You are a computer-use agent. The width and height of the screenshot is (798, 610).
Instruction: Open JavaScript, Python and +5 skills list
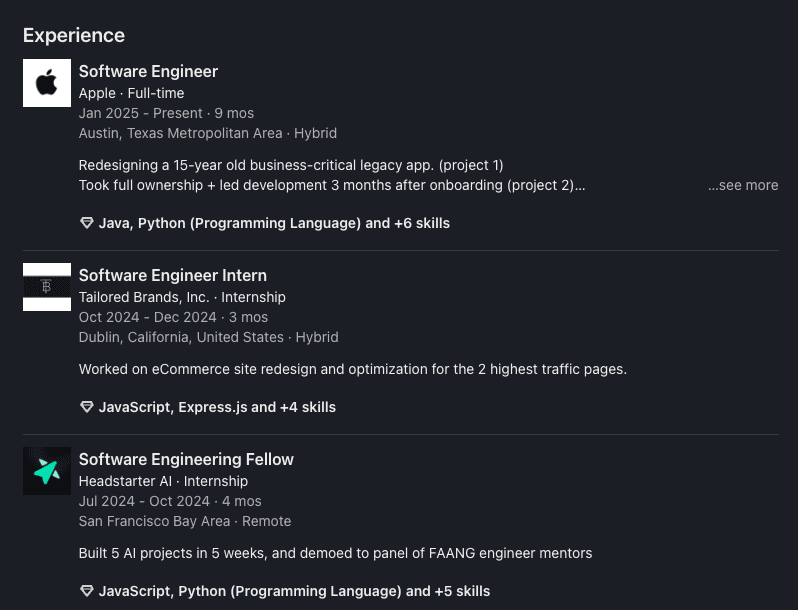[294, 591]
